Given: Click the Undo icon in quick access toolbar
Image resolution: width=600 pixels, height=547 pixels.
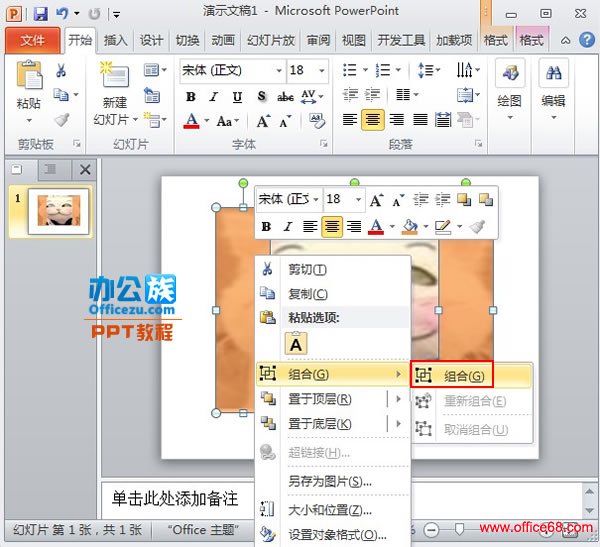Looking at the screenshot, I should point(62,14).
